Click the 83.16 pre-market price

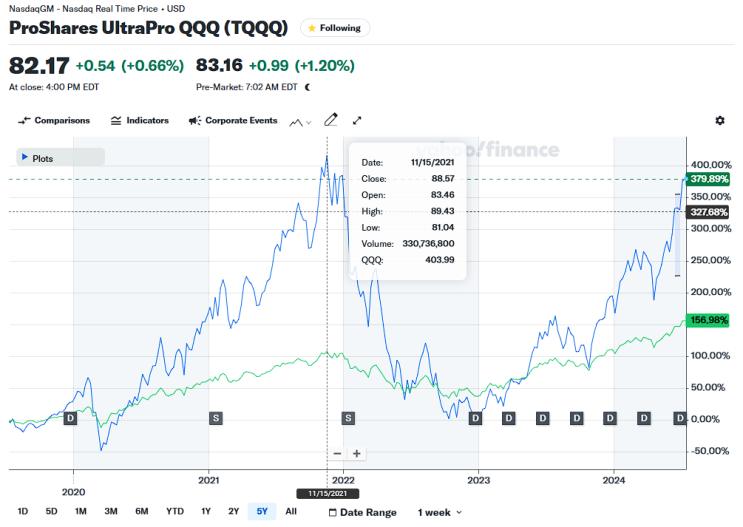tap(219, 65)
